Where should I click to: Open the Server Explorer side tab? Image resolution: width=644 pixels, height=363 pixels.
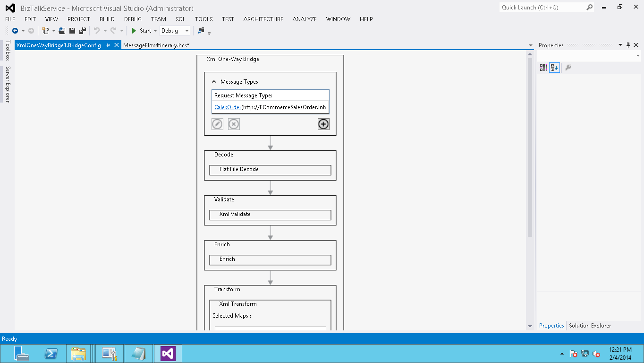pyautogui.click(x=8, y=84)
